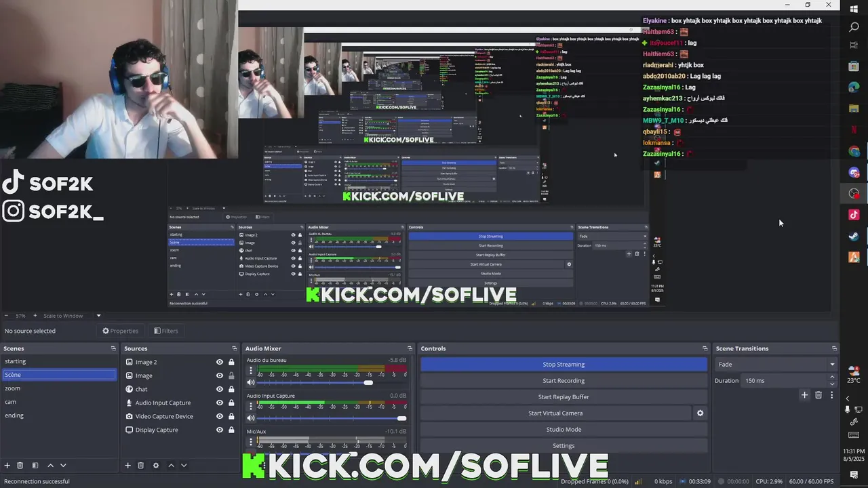This screenshot has height=488, width=868.
Task: Unlock the Display Capture source
Action: (231, 430)
